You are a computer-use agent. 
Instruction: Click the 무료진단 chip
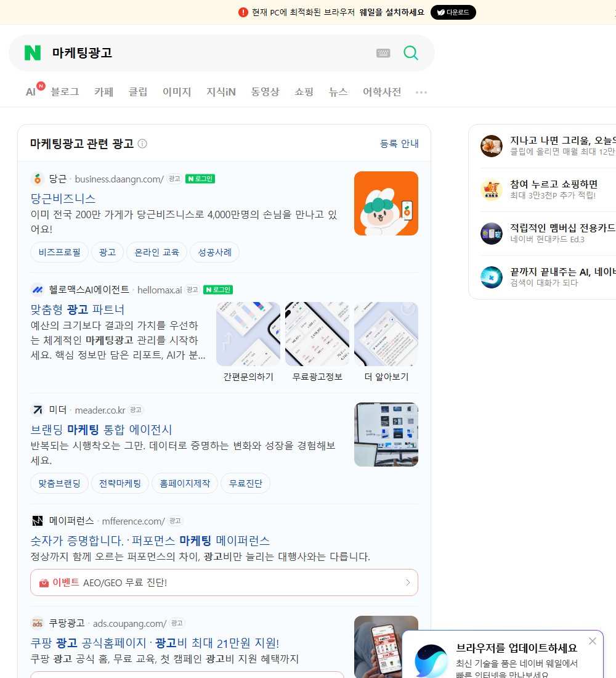pyautogui.click(x=245, y=483)
